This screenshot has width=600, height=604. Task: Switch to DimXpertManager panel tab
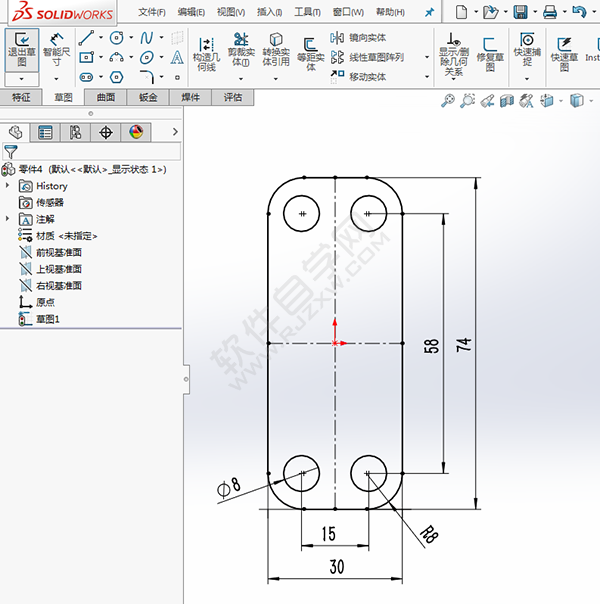click(106, 133)
